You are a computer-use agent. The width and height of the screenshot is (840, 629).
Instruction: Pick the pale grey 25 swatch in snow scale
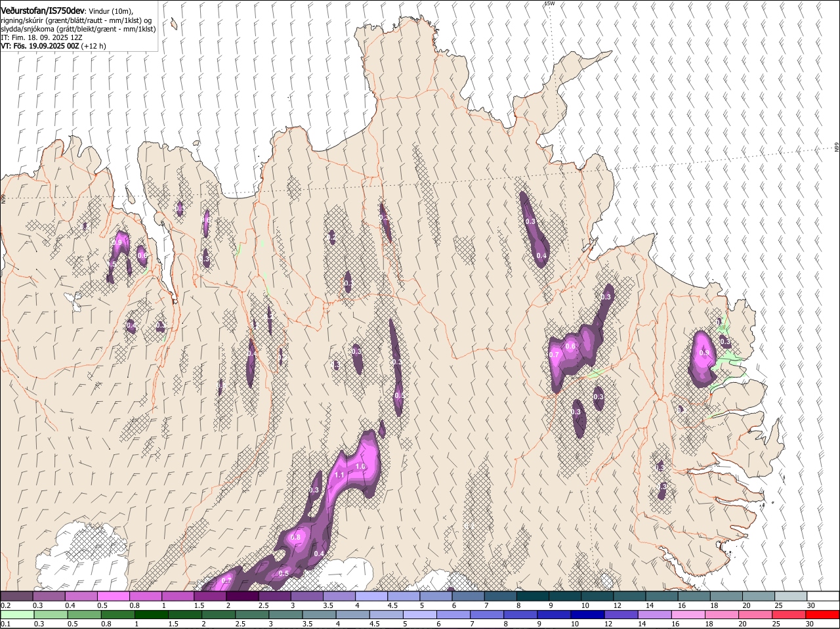[x=791, y=596]
